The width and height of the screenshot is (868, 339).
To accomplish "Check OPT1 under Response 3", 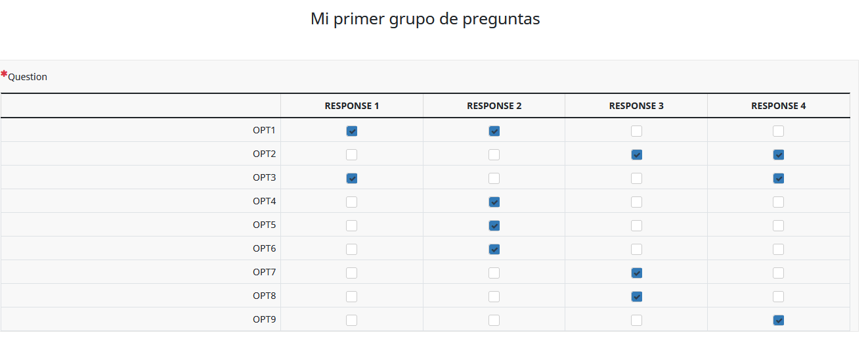I will pos(636,131).
